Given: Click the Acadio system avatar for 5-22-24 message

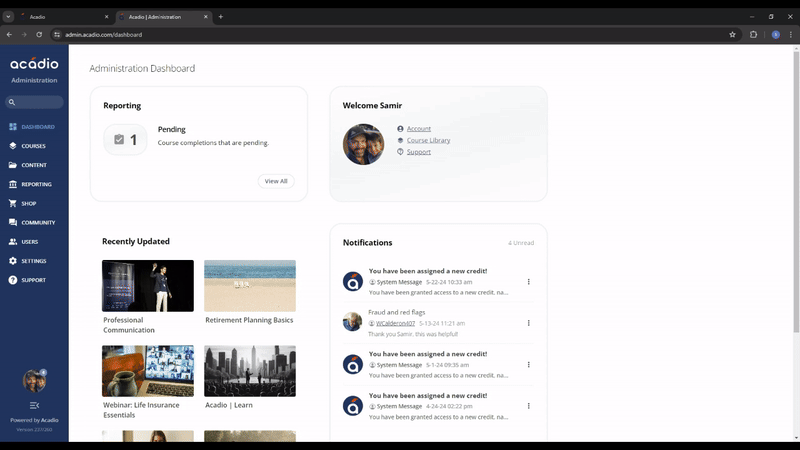Looking at the screenshot, I should 353,282.
